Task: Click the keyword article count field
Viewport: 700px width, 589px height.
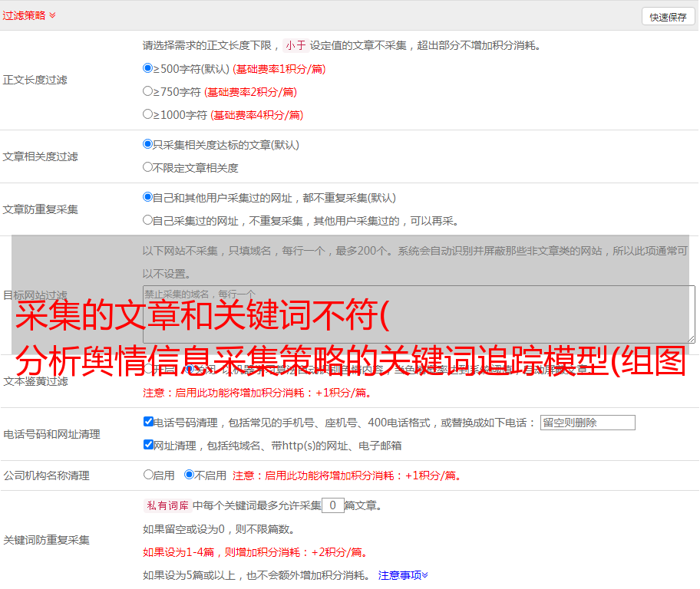Action: click(332, 505)
